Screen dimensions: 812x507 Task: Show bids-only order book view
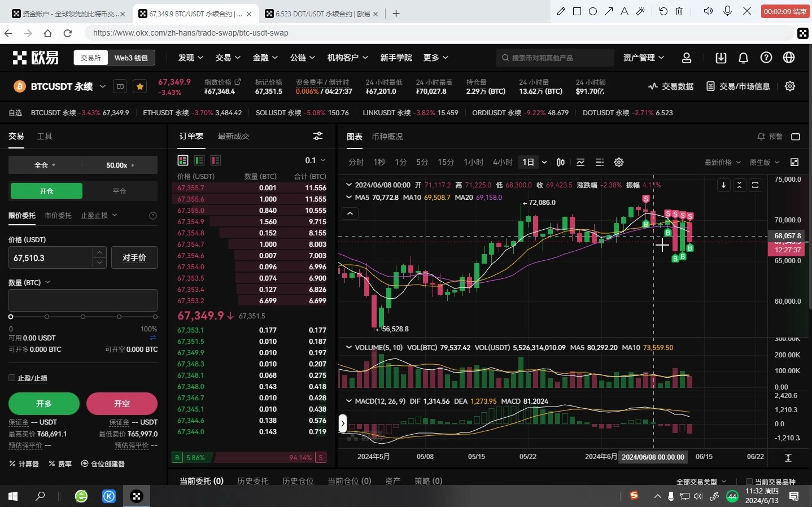coord(199,160)
